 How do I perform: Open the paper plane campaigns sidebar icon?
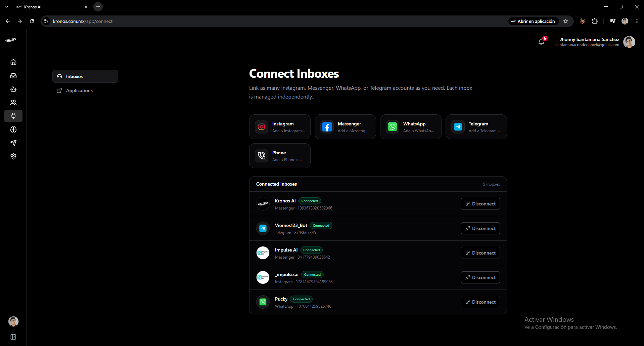[13, 143]
